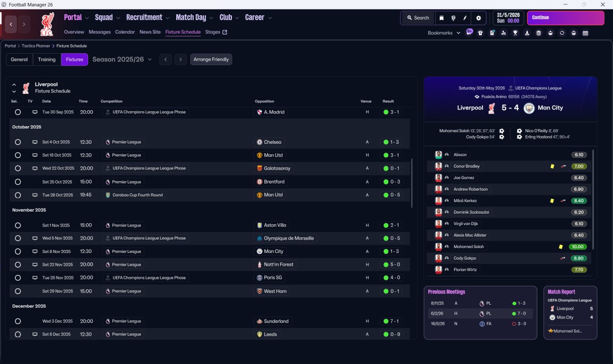
Task: Open the Bookmarks dropdown
Action: [x=444, y=33]
